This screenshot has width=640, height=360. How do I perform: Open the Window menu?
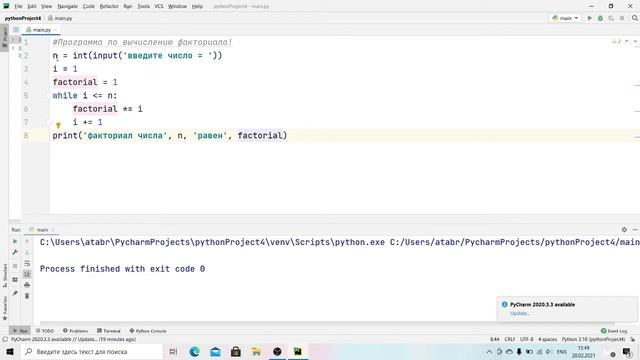coord(177,6)
